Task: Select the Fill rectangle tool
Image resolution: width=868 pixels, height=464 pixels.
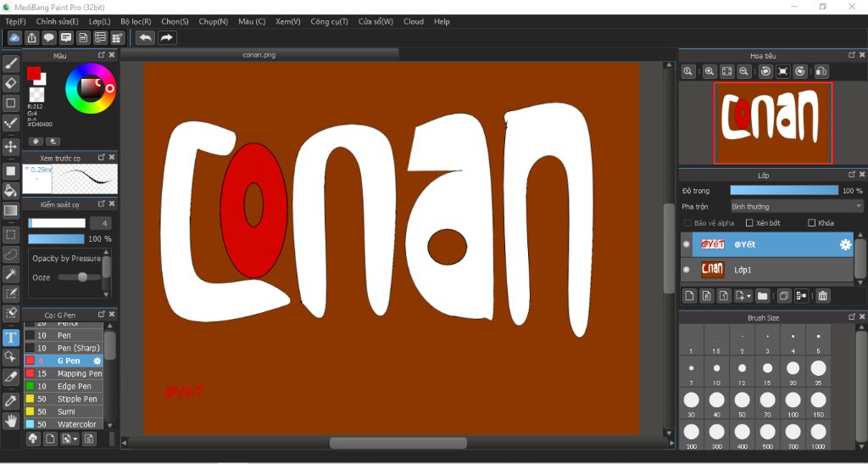Action: point(10,171)
